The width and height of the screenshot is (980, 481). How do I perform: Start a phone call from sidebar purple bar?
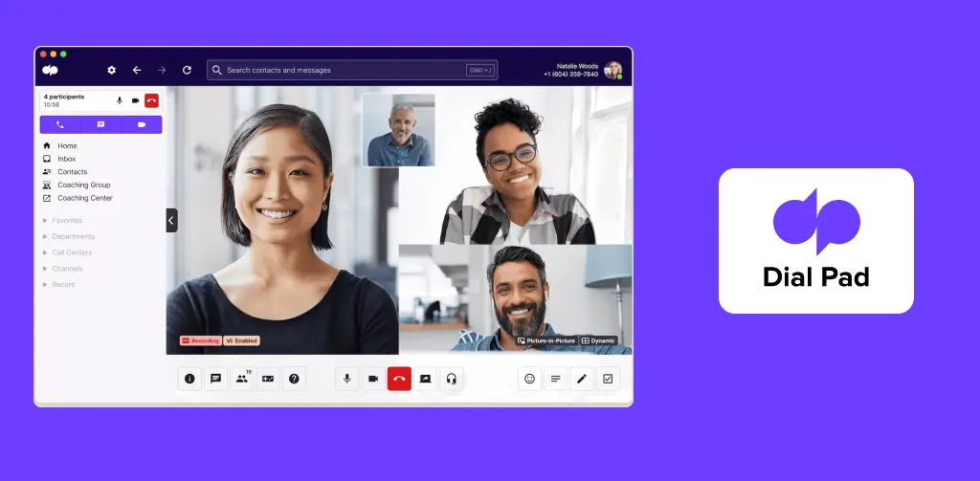click(x=60, y=124)
